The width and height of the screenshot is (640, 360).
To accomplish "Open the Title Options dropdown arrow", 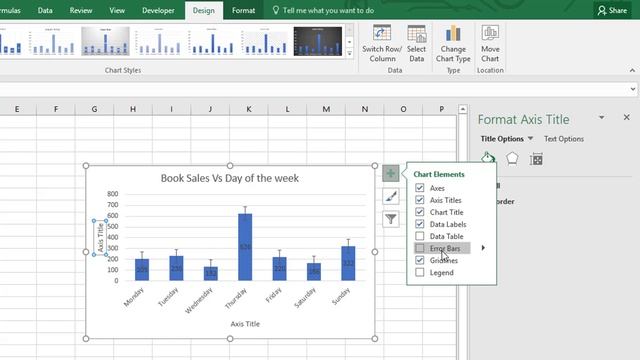I will pyautogui.click(x=530, y=138).
